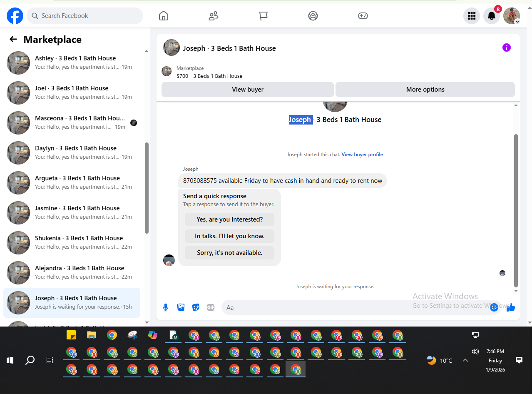
Task: Open Daylyn · 3 Beds 1 Bath House conversation
Action: 72,152
